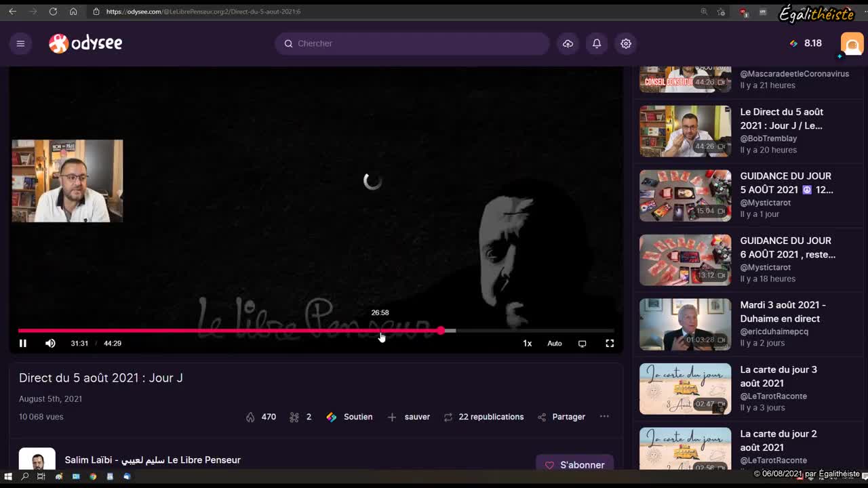Open the more options ellipsis below video
The width and height of the screenshot is (868, 488).
(604, 417)
